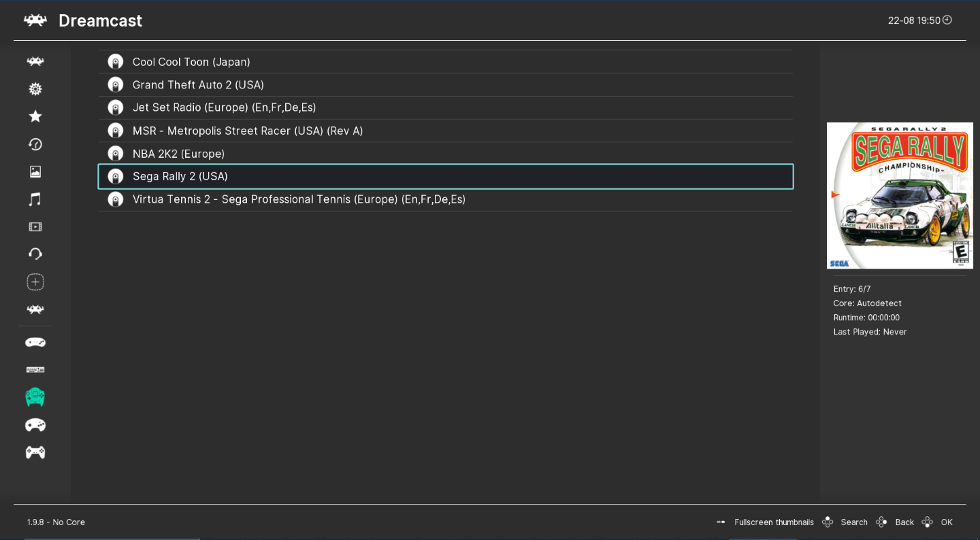Image resolution: width=980 pixels, height=540 pixels.
Task: Open the History playlist
Action: (x=35, y=144)
